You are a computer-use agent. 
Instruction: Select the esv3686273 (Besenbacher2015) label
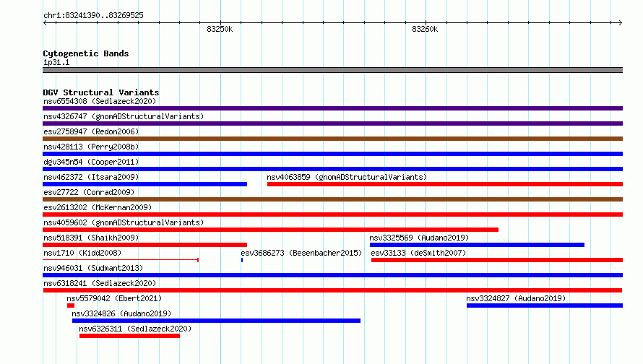301,253
